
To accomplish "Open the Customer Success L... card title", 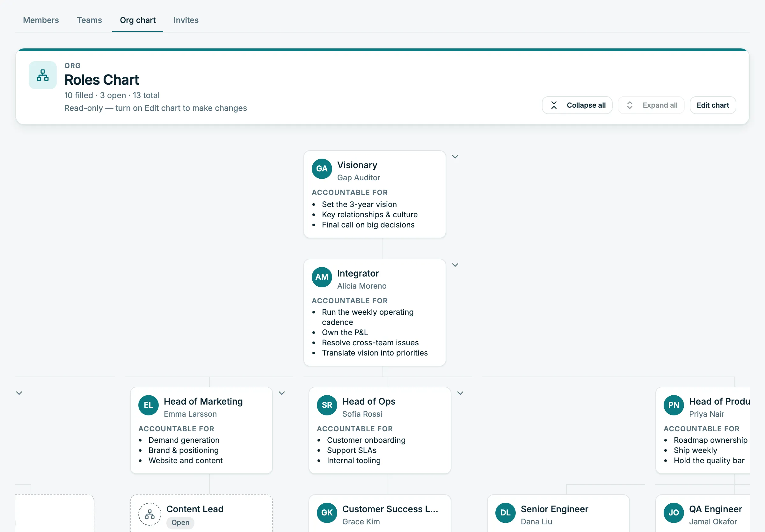I will click(x=390, y=509).
